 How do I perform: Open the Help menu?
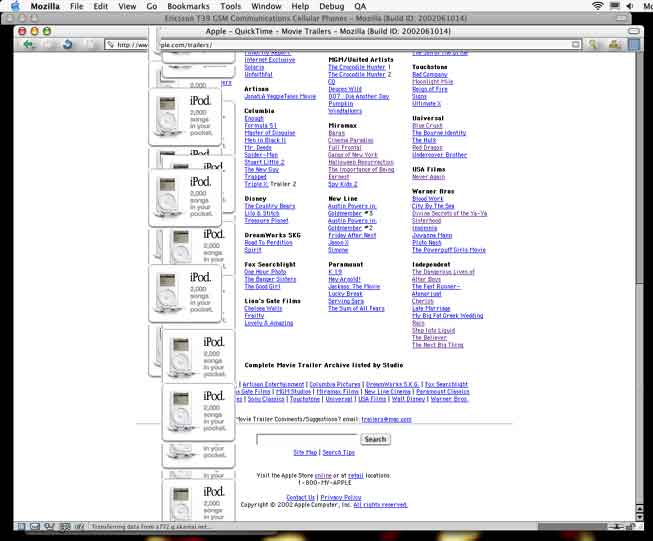pos(300,6)
